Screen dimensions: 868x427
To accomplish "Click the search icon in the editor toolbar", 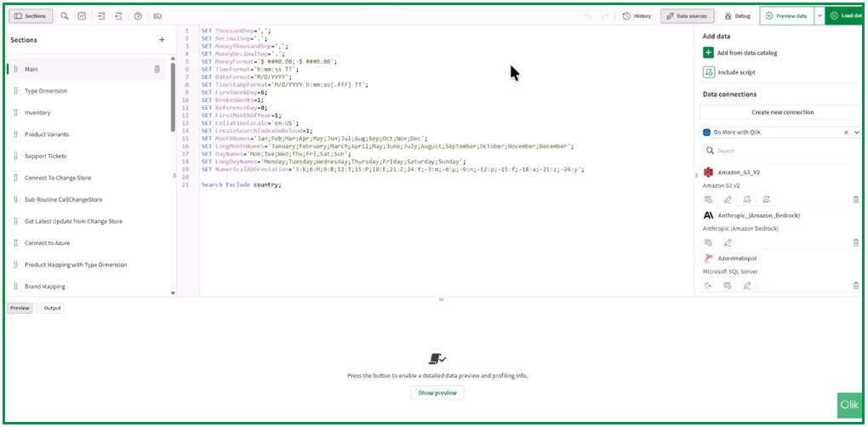I will click(65, 16).
